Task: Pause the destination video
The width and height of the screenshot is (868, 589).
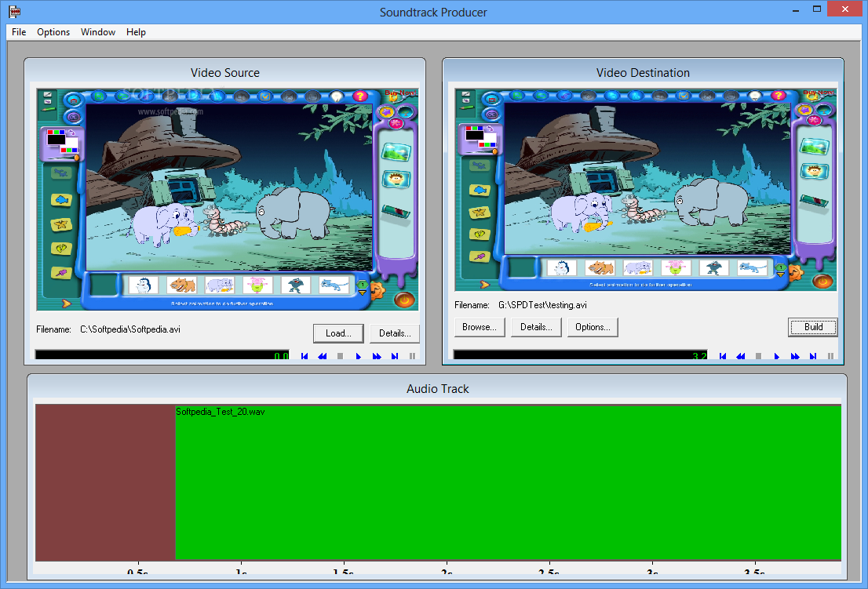Action: click(831, 356)
